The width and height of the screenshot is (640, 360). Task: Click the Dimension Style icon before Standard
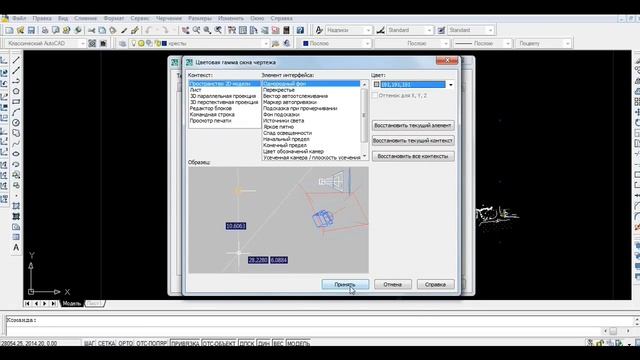pos(380,30)
